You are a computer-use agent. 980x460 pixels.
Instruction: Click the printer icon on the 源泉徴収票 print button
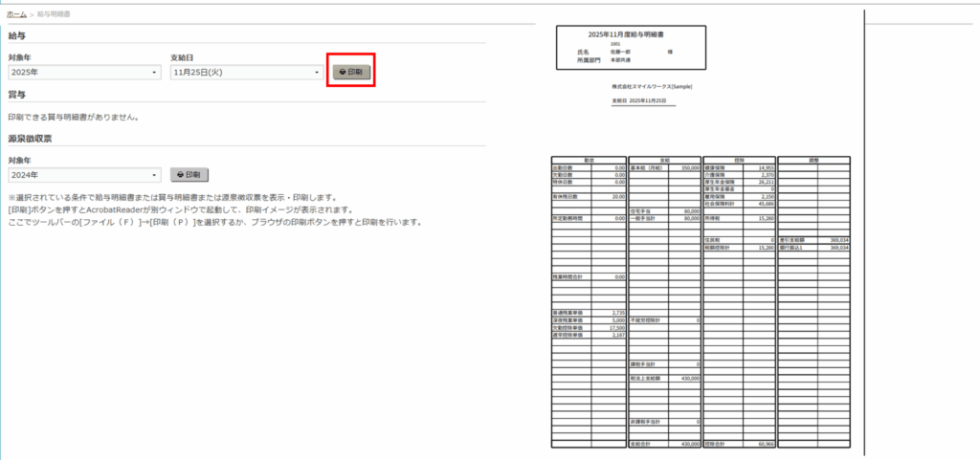[x=180, y=175]
